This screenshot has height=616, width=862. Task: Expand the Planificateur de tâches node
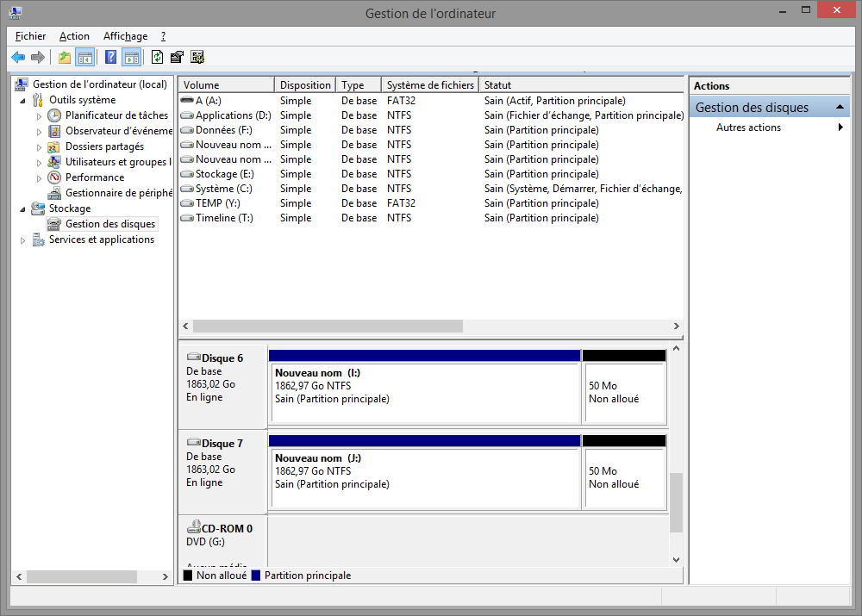pos(39,116)
